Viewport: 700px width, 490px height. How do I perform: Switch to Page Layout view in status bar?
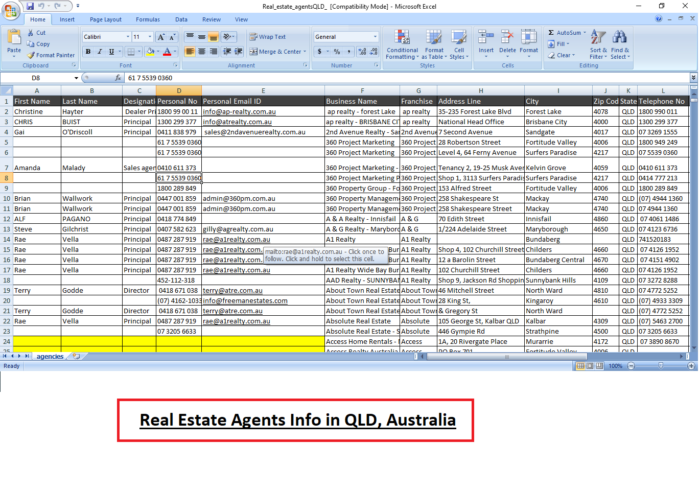(x=590, y=366)
